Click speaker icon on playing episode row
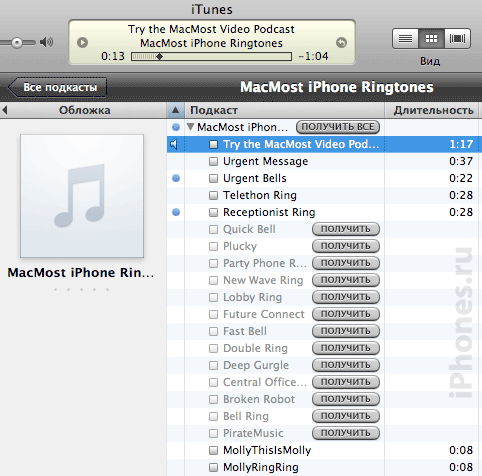 (x=174, y=144)
